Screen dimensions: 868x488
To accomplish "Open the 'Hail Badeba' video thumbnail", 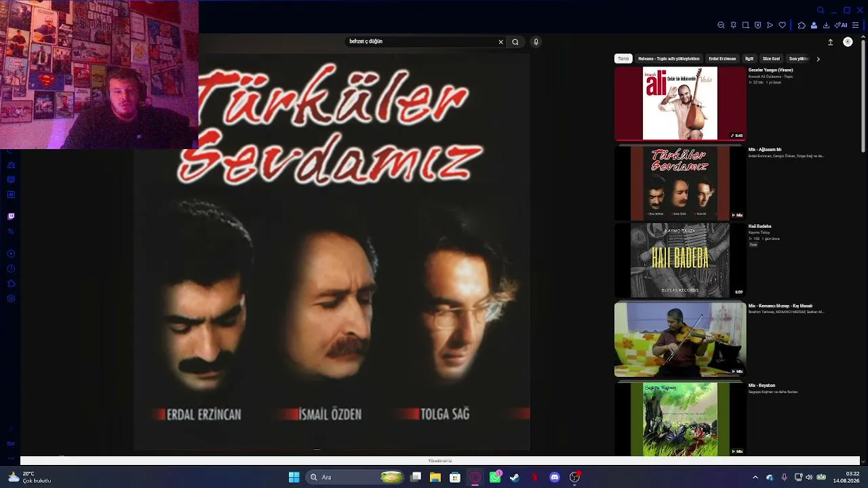I will (680, 260).
